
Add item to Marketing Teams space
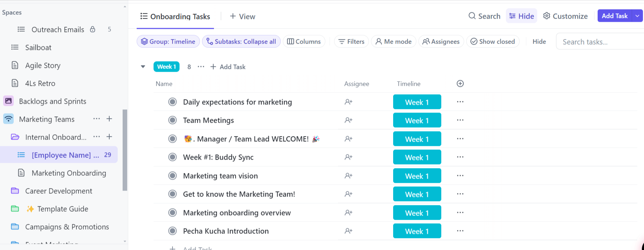109,119
